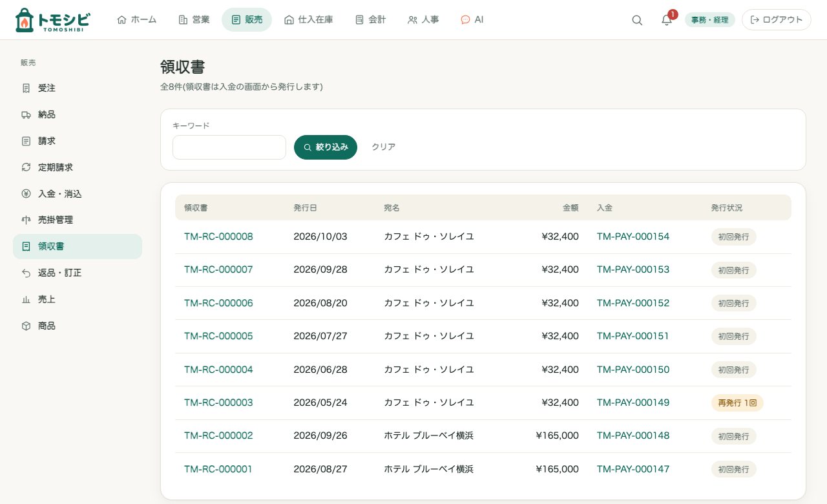Open the 仕入在庫 top menu

pos(309,20)
